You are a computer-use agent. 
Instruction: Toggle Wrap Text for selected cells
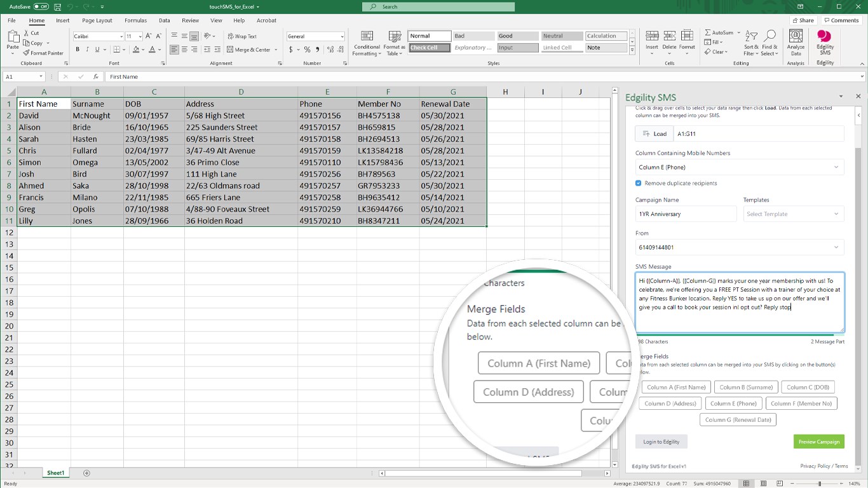(x=241, y=36)
